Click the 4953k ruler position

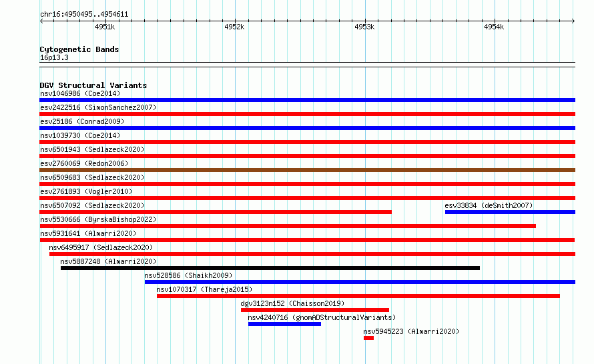(364, 27)
